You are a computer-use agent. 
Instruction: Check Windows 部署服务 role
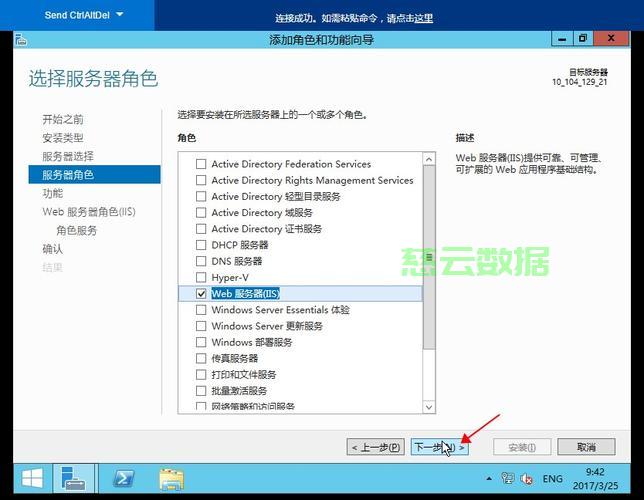(x=201, y=342)
